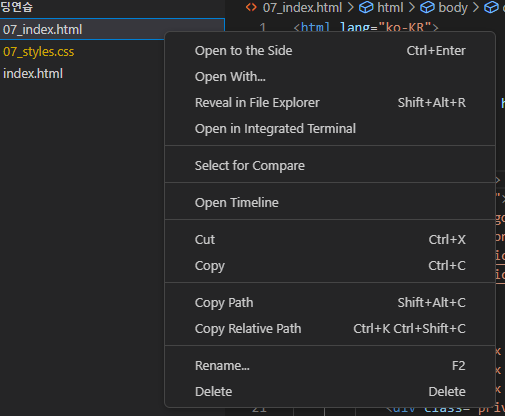
Task: Click 'Copy Path' menu entry
Action: (x=330, y=303)
